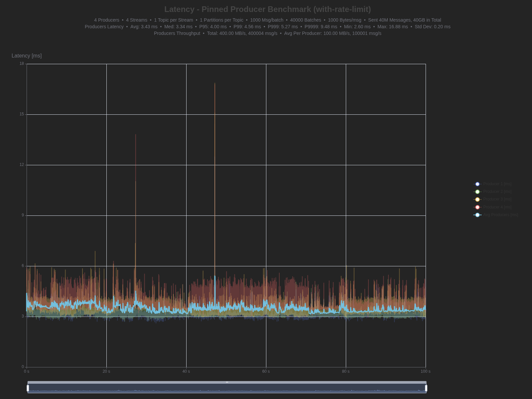Viewport: 532px width, 399px height.
Task: Disable Producer 4 [ms] by its legend text
Action: coord(497,207)
